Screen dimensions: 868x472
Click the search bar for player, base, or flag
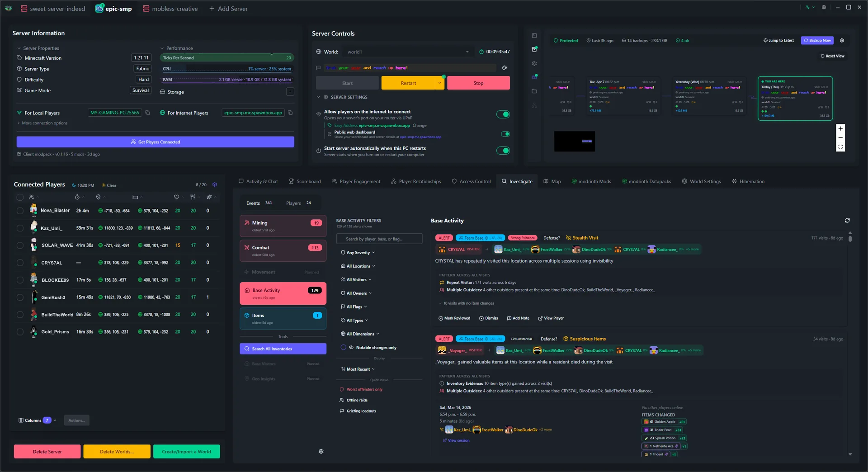379,239
